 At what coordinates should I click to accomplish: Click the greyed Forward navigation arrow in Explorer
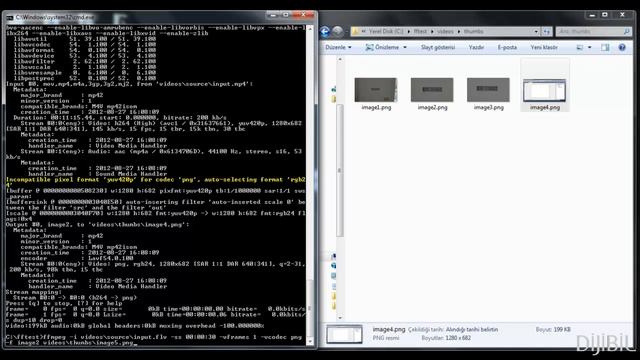pyautogui.click(x=338, y=31)
